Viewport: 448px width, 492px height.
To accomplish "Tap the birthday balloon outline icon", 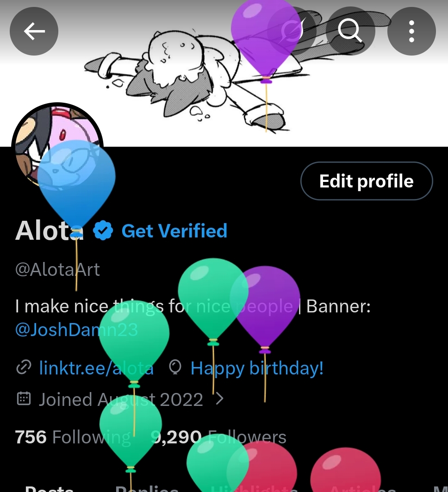I will click(175, 367).
